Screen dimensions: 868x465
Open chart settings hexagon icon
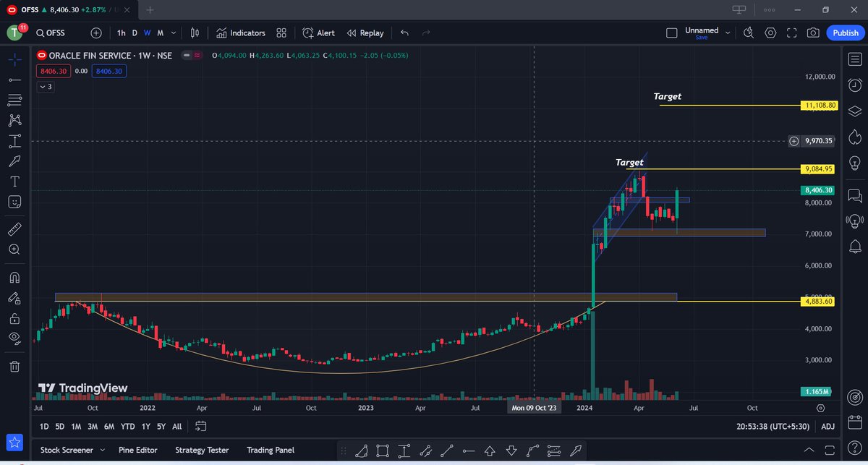770,33
